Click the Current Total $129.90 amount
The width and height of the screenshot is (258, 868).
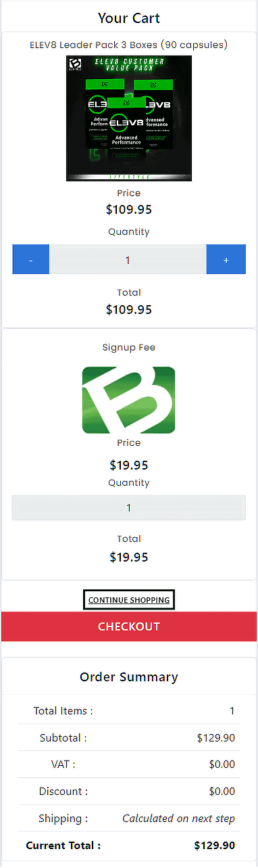(x=215, y=846)
